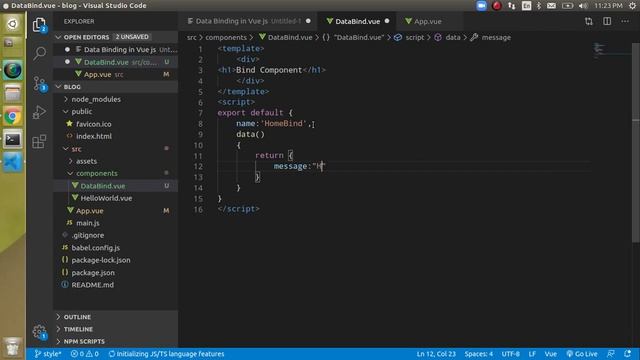Open README.md in explorer
The image size is (640, 360).
pyautogui.click(x=93, y=285)
